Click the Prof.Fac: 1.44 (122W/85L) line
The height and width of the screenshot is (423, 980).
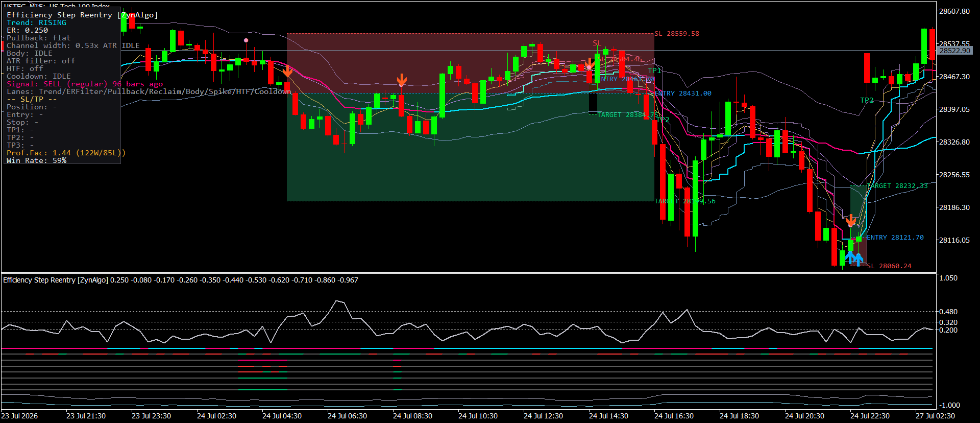click(66, 153)
